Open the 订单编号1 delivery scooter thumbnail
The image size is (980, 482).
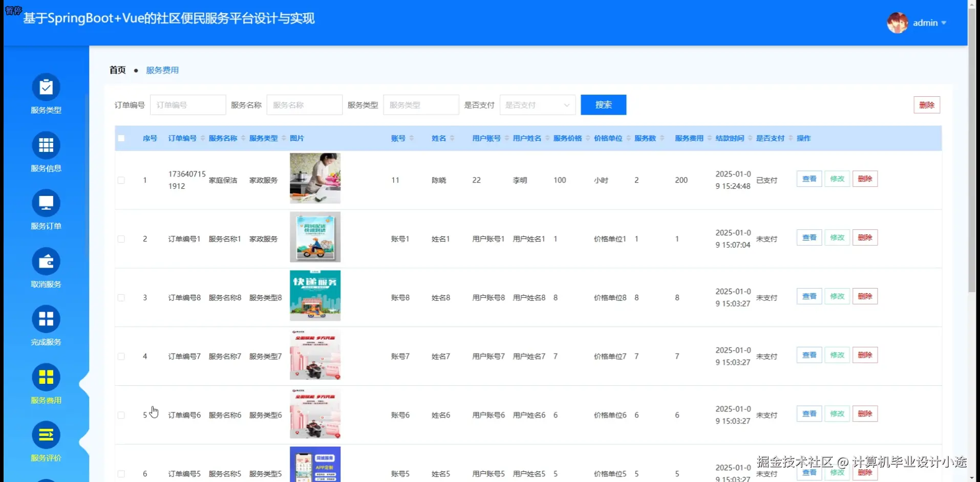tap(315, 237)
